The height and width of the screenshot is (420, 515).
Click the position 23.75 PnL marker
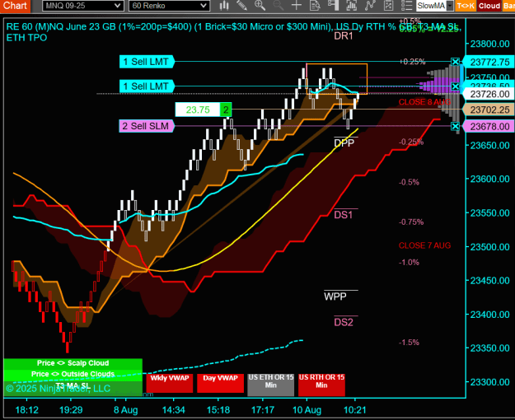(x=198, y=110)
